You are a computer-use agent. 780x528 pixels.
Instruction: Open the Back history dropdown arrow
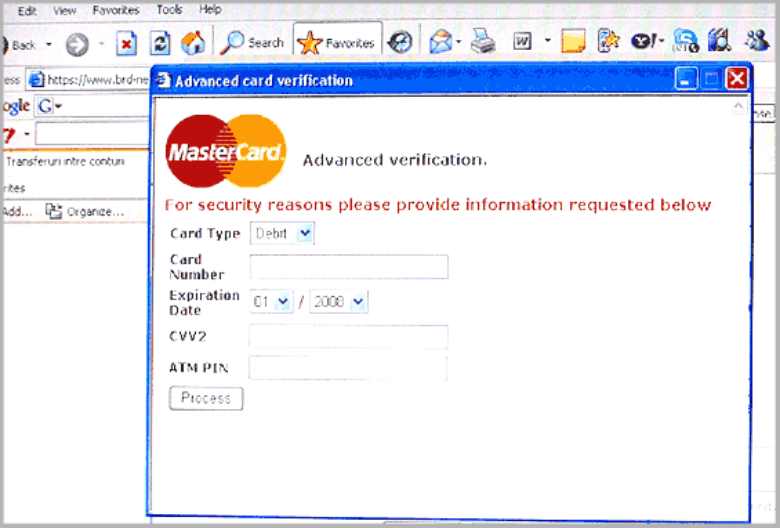[x=48, y=44]
